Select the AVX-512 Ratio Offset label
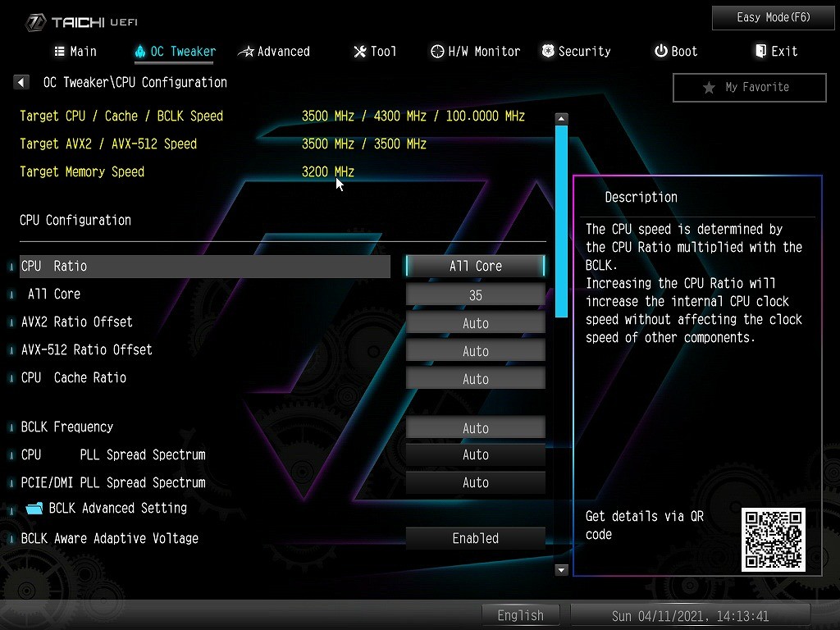840x630 pixels. pyautogui.click(x=87, y=349)
